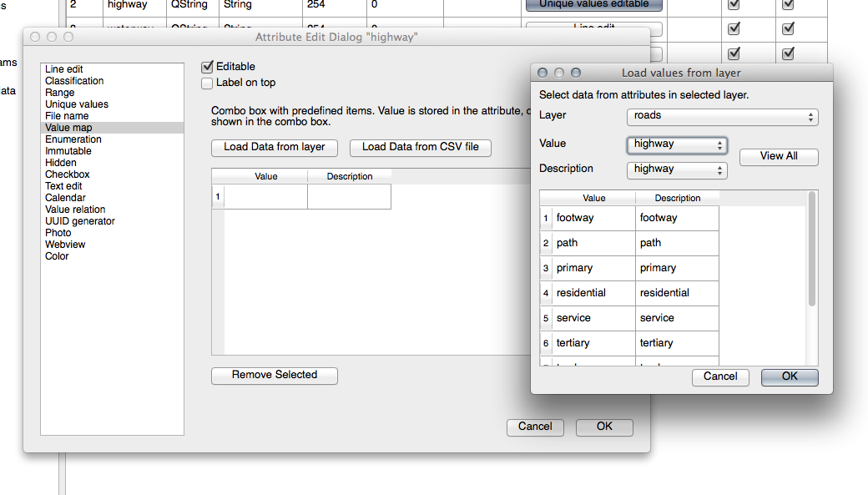Select Value map widget type
Screen dimensions: 868x495
[x=68, y=128]
